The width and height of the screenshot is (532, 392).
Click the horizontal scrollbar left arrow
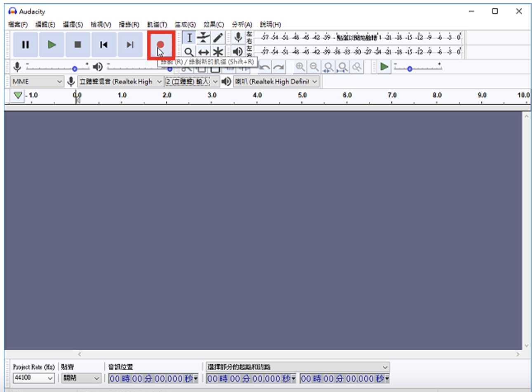point(80,354)
